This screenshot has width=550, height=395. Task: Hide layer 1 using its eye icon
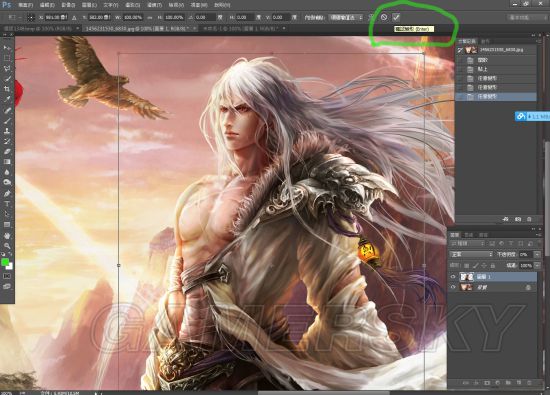click(453, 277)
